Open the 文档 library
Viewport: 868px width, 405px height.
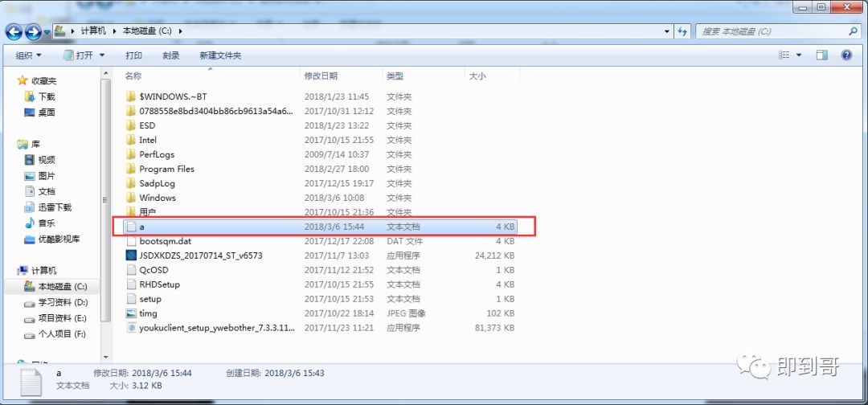pyautogui.click(x=40, y=191)
